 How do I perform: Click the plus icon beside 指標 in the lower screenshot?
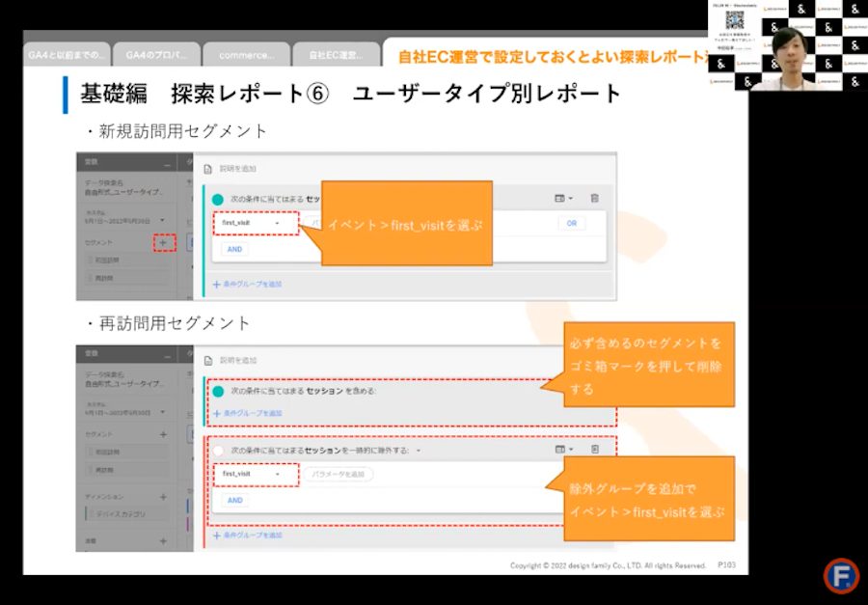[163, 540]
